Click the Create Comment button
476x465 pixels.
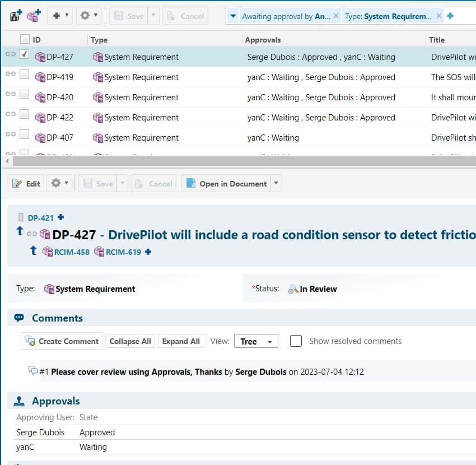pyautogui.click(x=62, y=341)
